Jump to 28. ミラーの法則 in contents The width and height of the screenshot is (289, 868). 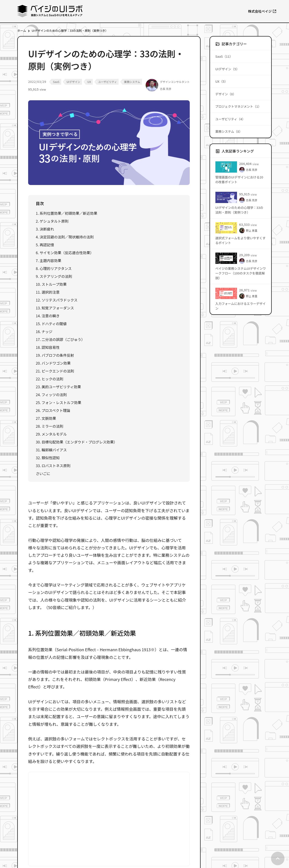(50, 426)
